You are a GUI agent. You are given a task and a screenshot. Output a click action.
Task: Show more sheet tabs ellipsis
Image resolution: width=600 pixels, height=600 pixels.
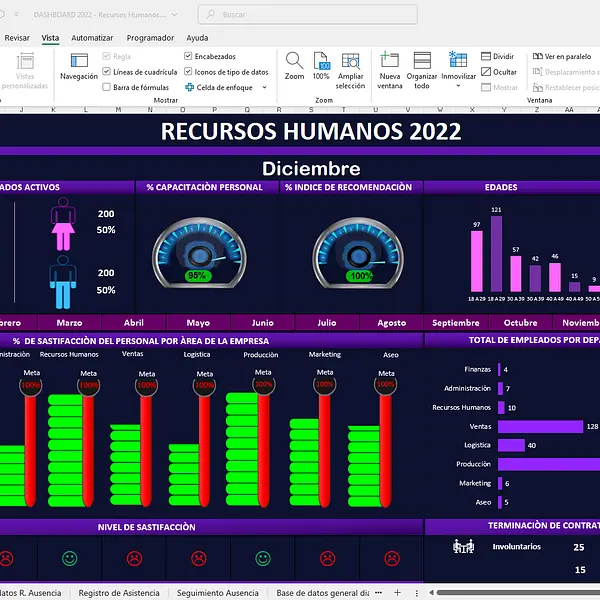[378, 592]
